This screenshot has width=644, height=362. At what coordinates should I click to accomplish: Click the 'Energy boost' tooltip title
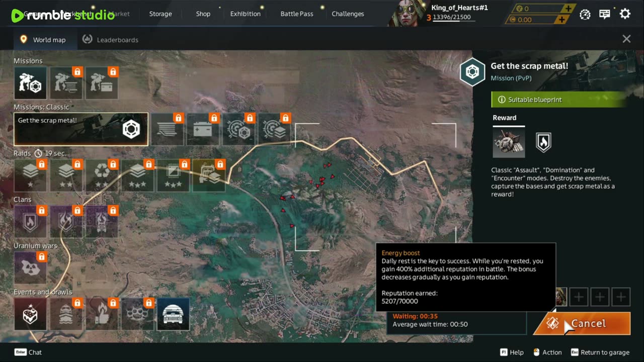(x=400, y=253)
